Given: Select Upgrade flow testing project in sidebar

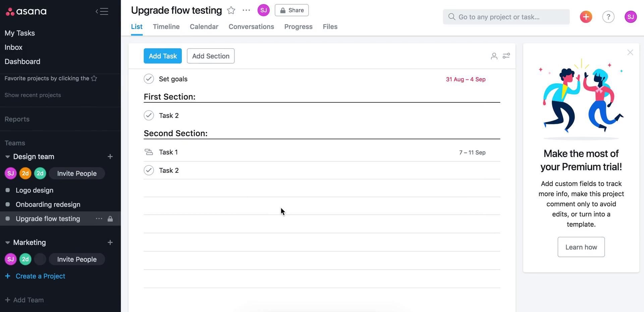Looking at the screenshot, I should click(x=48, y=219).
